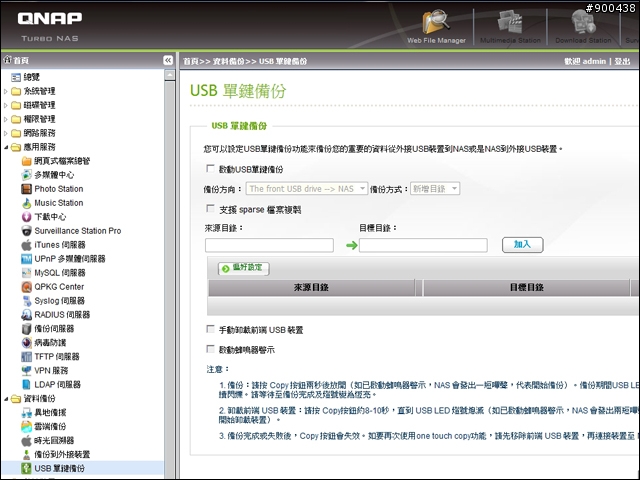Click the 總覽 overview icon
The image size is (640, 480).
[16, 77]
